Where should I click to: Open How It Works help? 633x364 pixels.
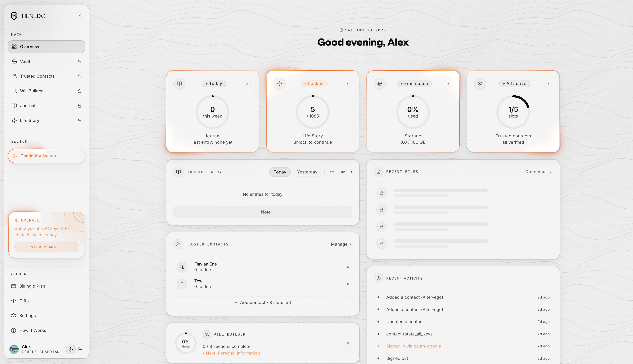[x=46, y=330]
